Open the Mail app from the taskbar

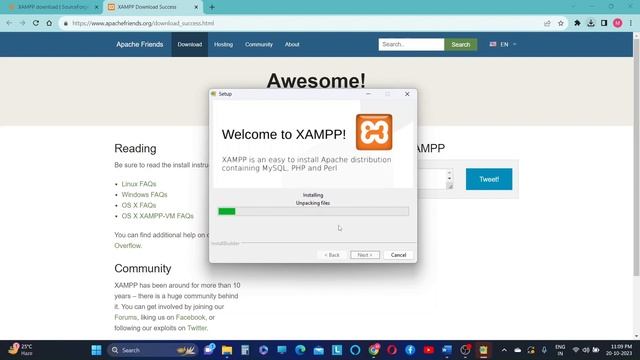319,350
